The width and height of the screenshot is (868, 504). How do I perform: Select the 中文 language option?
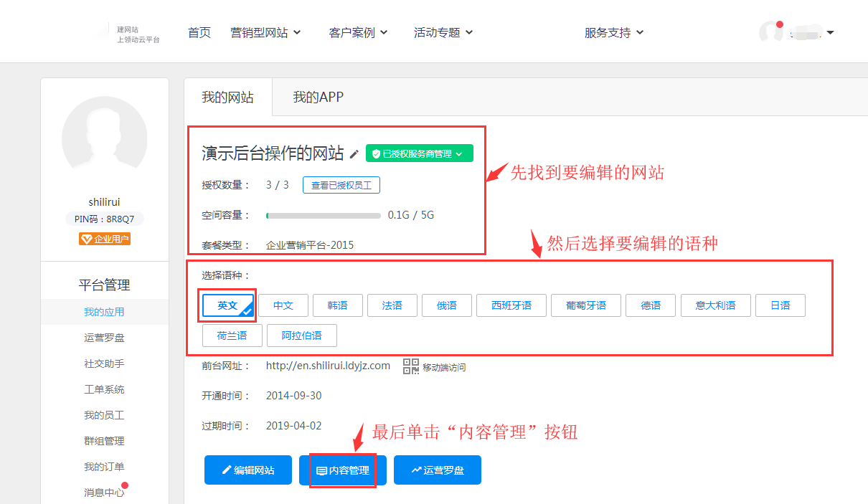(283, 305)
